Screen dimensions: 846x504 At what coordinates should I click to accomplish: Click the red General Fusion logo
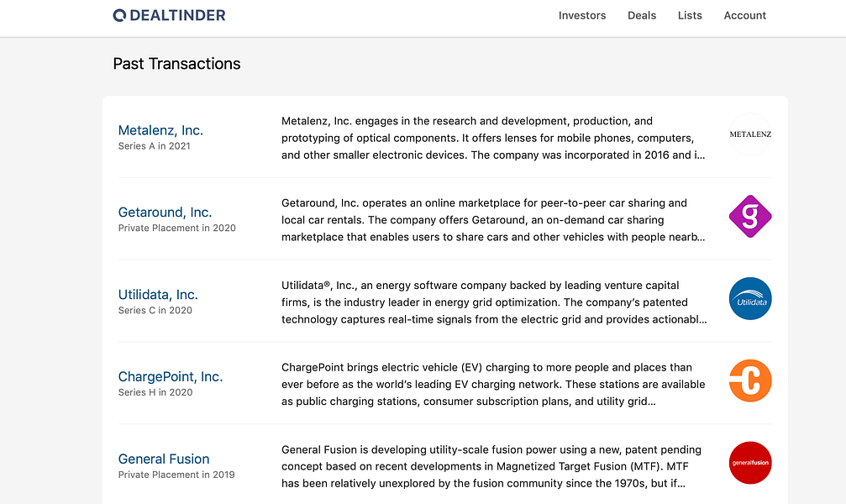coord(750,463)
